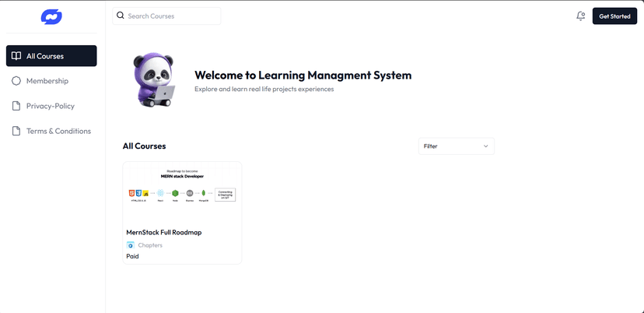Click the chapters icon on MernStack card
This screenshot has height=313, width=644.
[x=131, y=245]
